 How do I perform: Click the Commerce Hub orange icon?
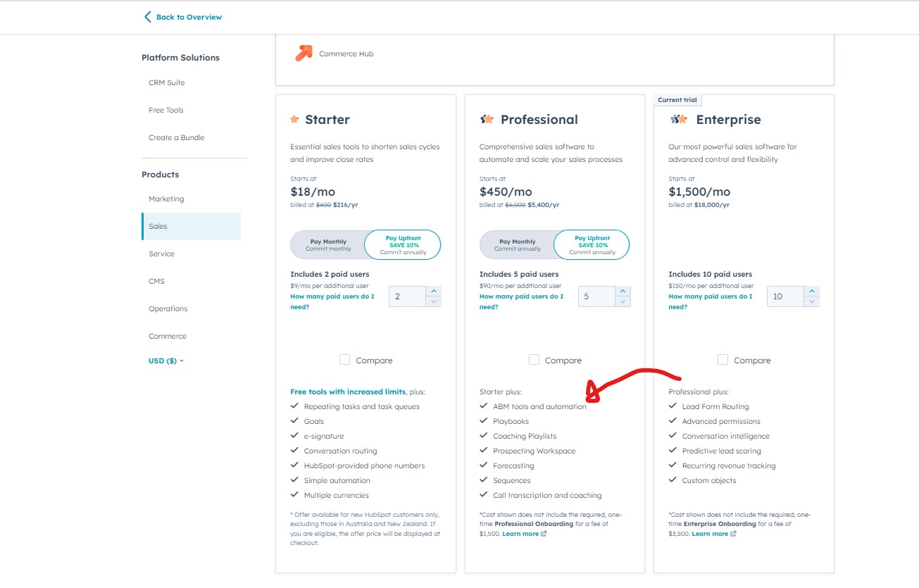pyautogui.click(x=304, y=52)
